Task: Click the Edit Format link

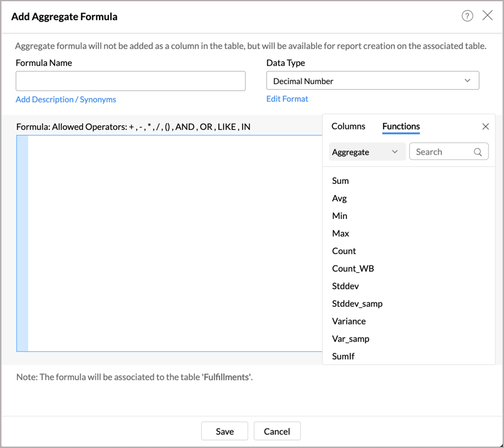Action: (287, 99)
